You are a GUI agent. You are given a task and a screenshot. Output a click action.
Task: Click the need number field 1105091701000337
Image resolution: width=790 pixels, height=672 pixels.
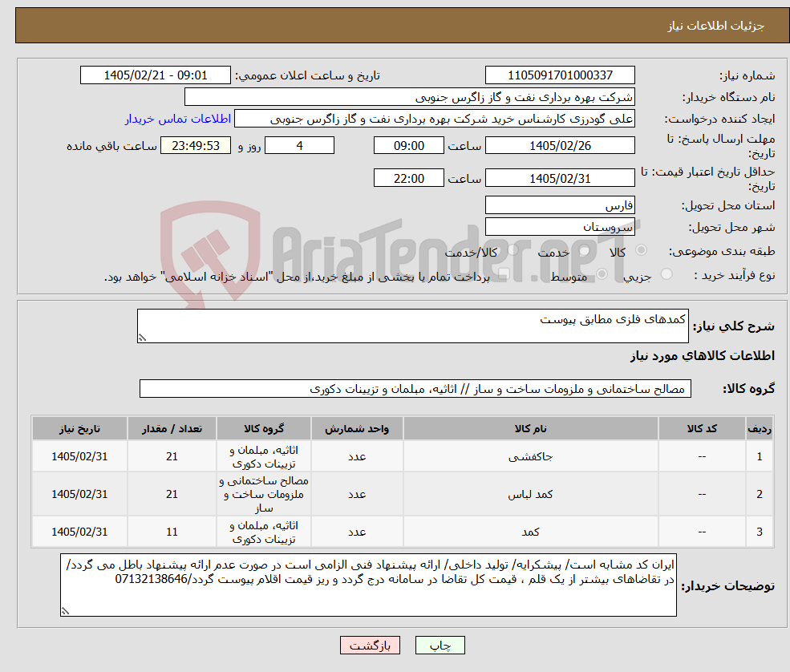[x=560, y=75]
